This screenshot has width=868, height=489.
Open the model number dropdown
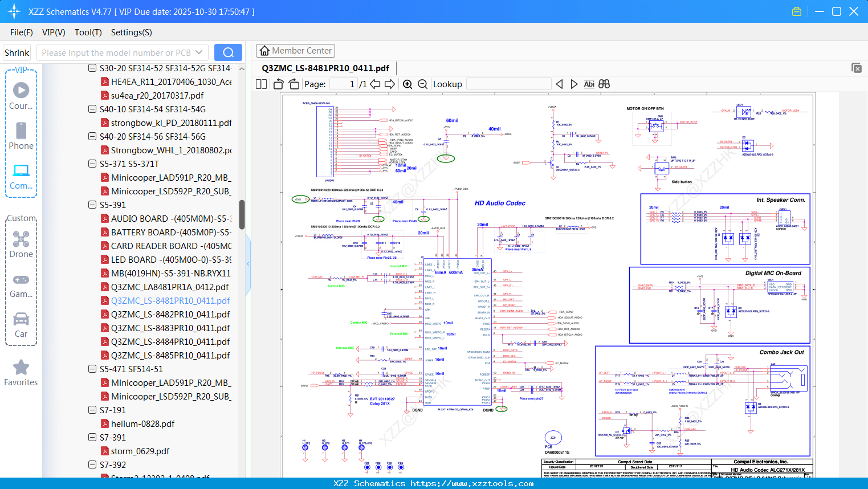pyautogui.click(x=199, y=52)
